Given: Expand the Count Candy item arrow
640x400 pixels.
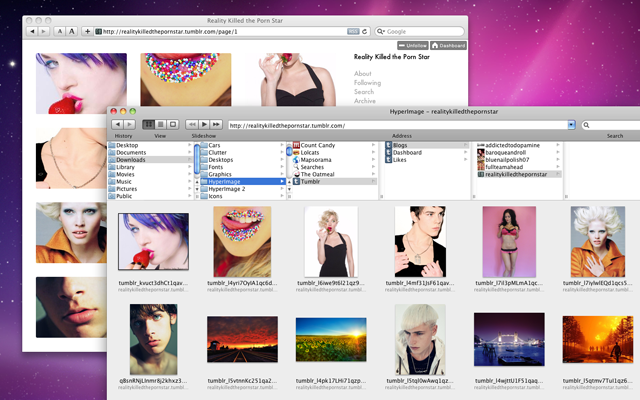Looking at the screenshot, I should [373, 145].
